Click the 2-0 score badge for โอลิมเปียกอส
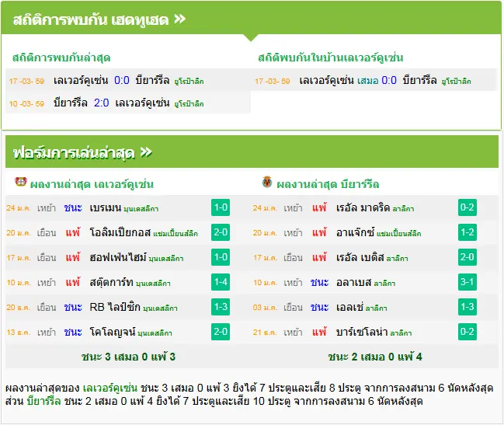Viewport: 504px width, 425px height. [x=221, y=232]
